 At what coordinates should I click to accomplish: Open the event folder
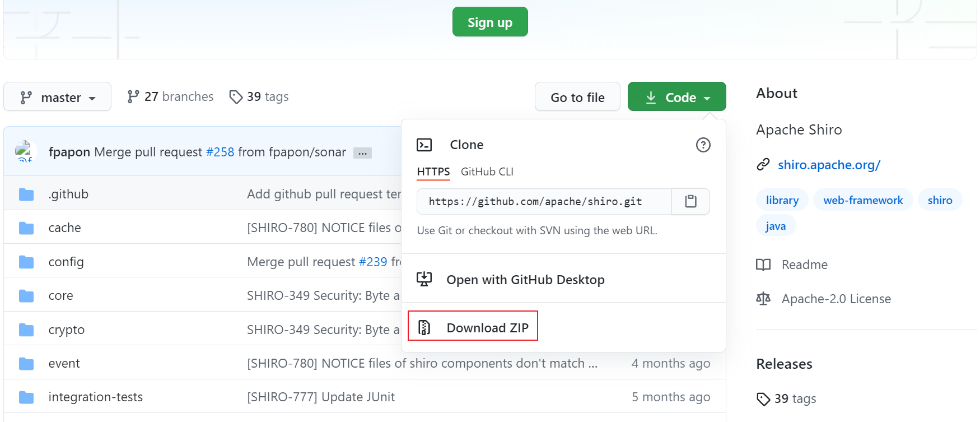[x=64, y=363]
